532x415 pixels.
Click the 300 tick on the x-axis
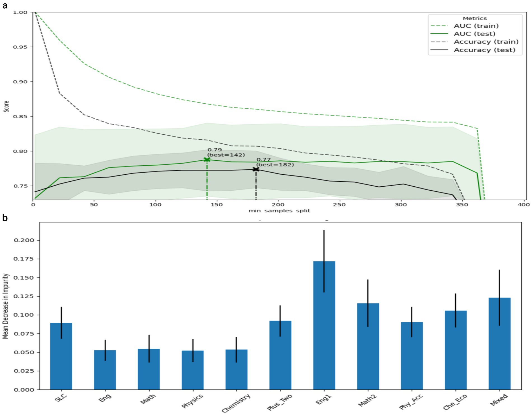coord(401,205)
